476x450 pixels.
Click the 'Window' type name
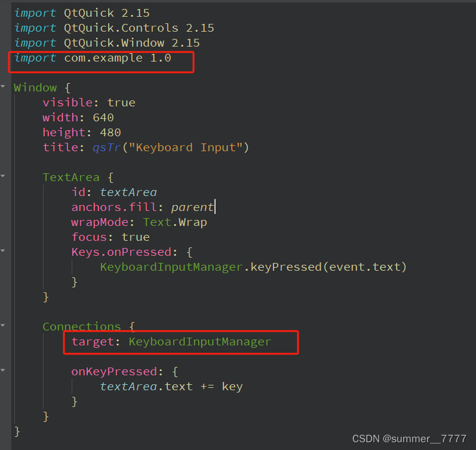pos(35,88)
